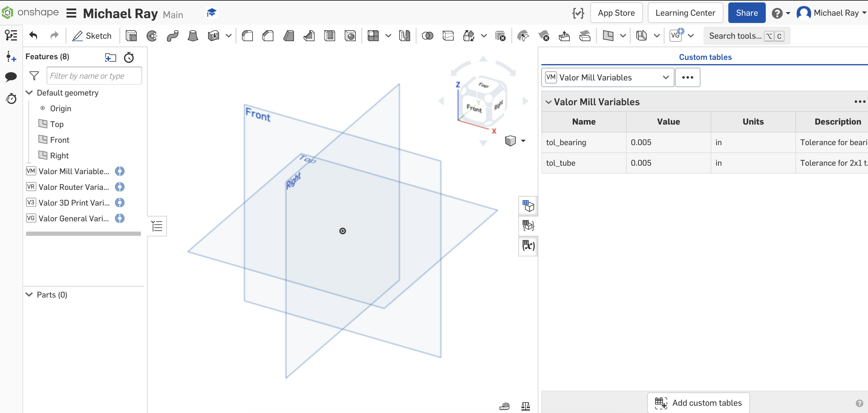The height and width of the screenshot is (413, 868).
Task: Open Michael Ray account menu
Action: click(831, 13)
